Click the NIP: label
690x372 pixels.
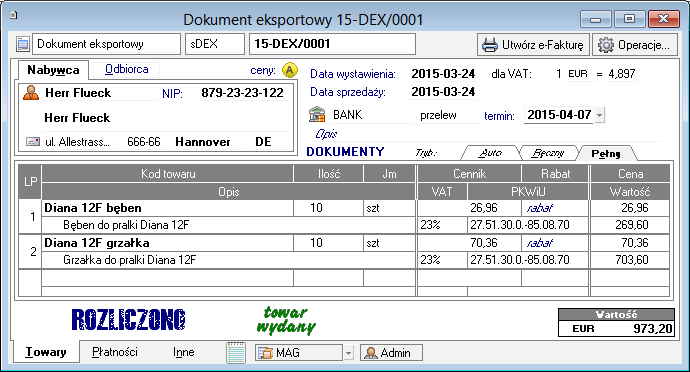(x=172, y=93)
